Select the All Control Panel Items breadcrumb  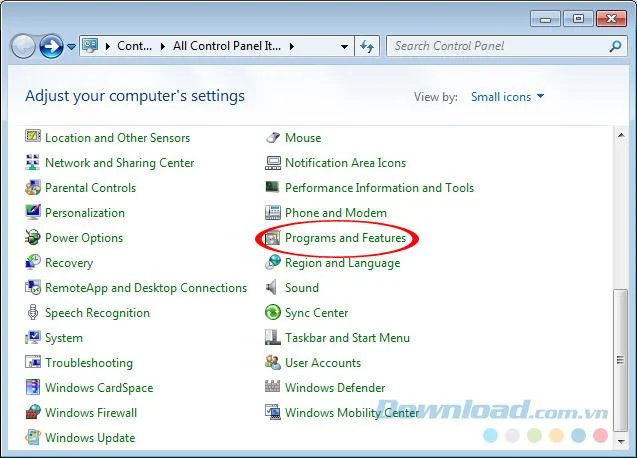(227, 46)
